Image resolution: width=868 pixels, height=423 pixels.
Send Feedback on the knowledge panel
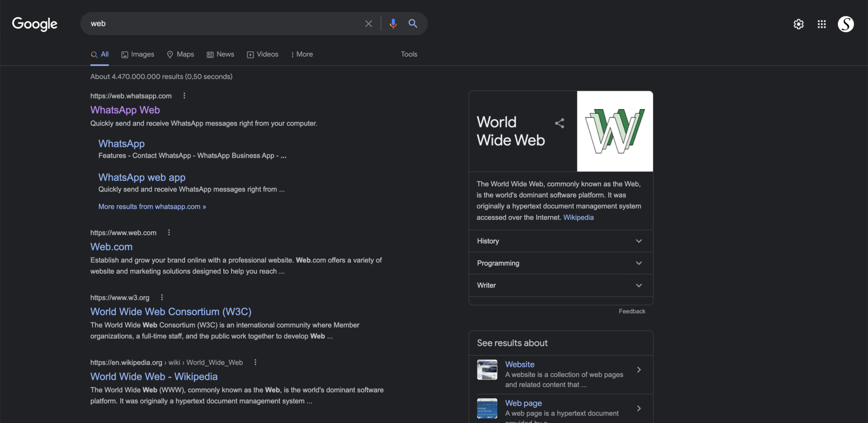[632, 311]
